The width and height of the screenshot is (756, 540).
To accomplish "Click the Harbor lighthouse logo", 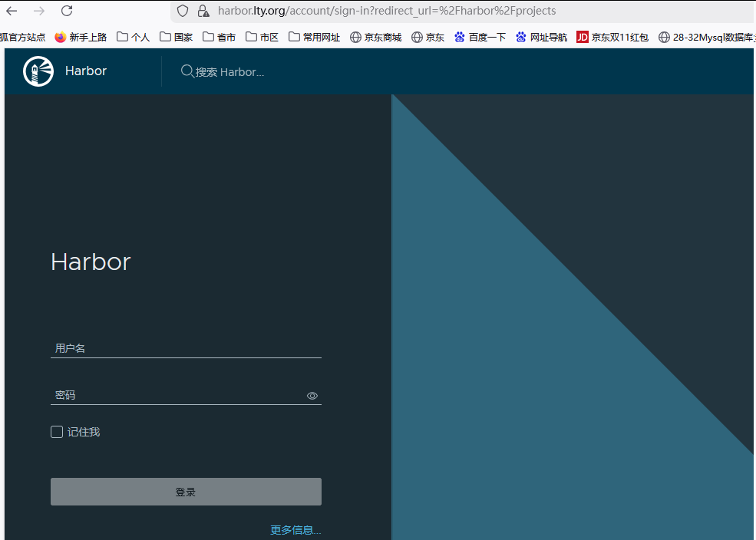I will click(38, 71).
